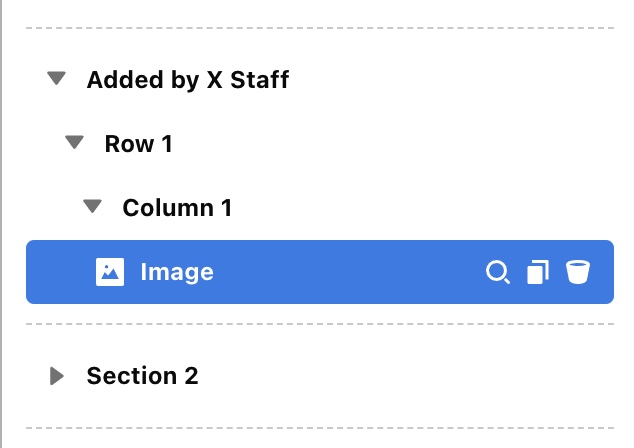Click empty area of highlighted Image row
Viewport: 634px width, 448px height.
[348, 272]
